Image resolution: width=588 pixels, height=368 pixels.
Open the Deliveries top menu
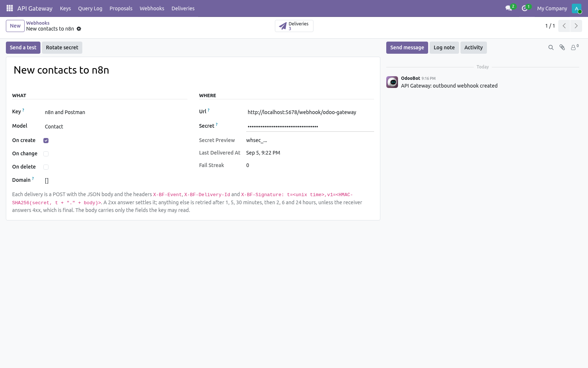pyautogui.click(x=183, y=8)
